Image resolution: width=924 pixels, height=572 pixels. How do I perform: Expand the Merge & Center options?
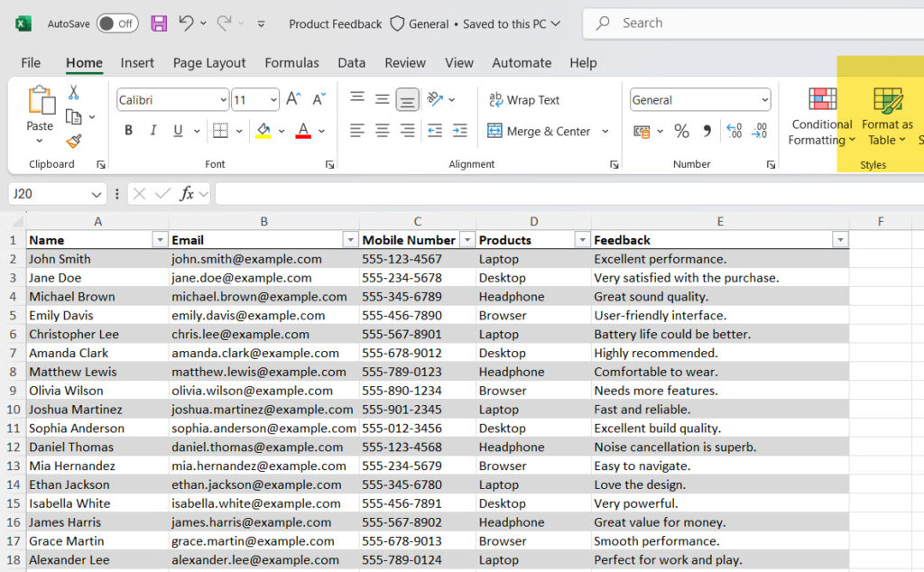[x=605, y=131]
